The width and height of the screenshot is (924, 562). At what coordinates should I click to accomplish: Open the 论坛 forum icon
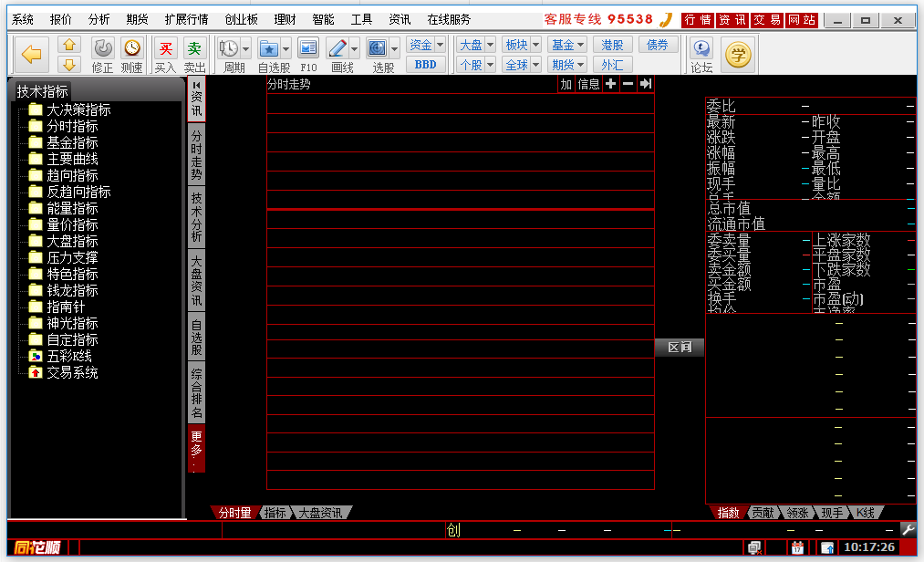point(701,49)
